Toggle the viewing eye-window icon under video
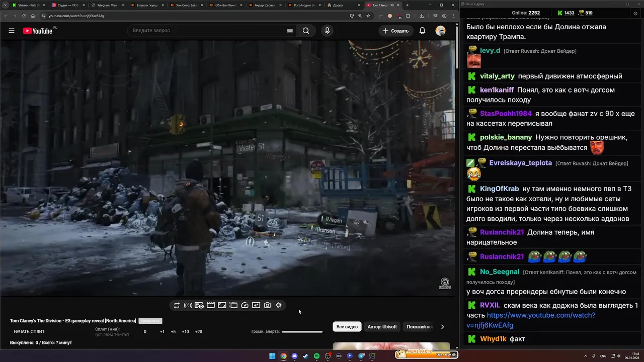Viewport: 644px width, 362px height. [x=199, y=305]
